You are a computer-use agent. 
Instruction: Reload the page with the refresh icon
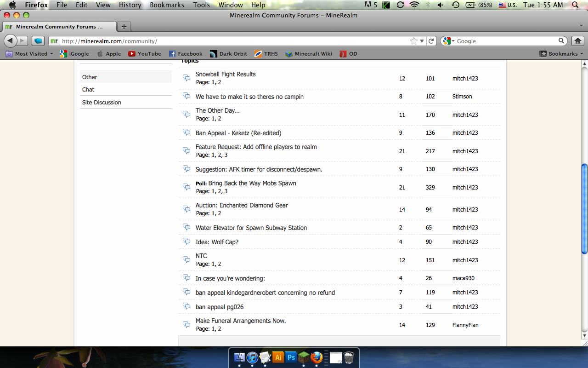coord(431,41)
